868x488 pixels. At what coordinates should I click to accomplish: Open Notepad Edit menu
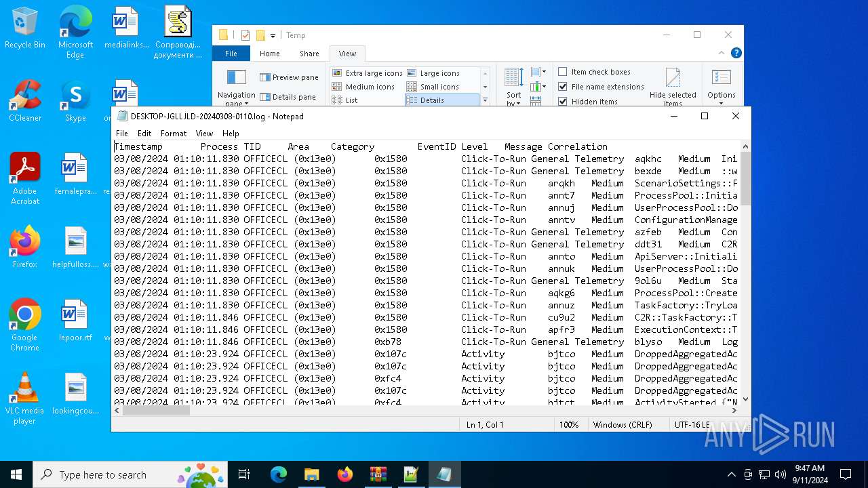tap(144, 134)
